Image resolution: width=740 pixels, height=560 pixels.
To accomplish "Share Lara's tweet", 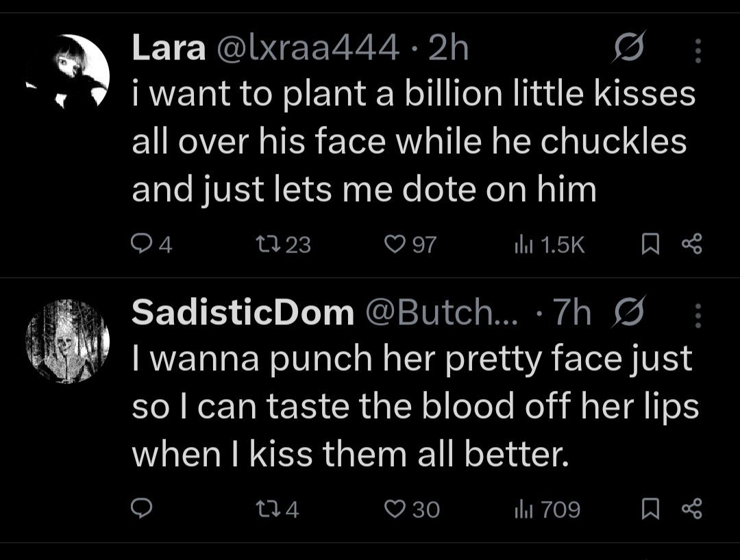I will pos(692,244).
